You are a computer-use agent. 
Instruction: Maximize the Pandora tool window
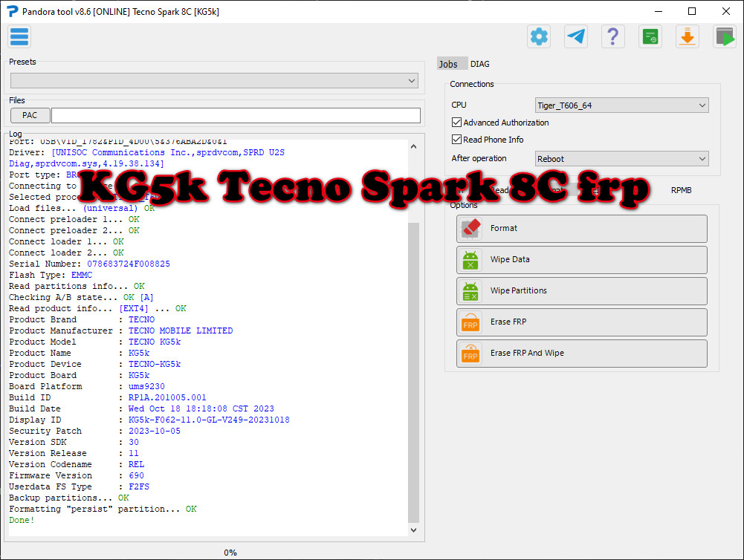point(692,11)
